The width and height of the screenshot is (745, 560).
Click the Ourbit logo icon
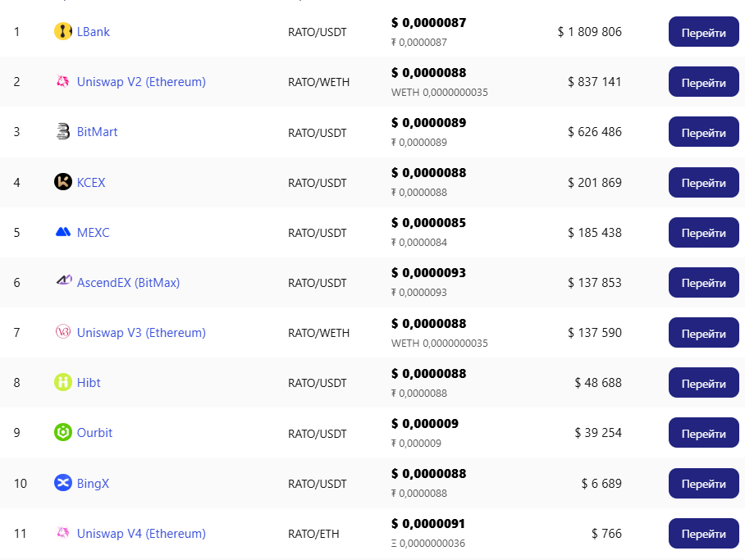pyautogui.click(x=63, y=433)
